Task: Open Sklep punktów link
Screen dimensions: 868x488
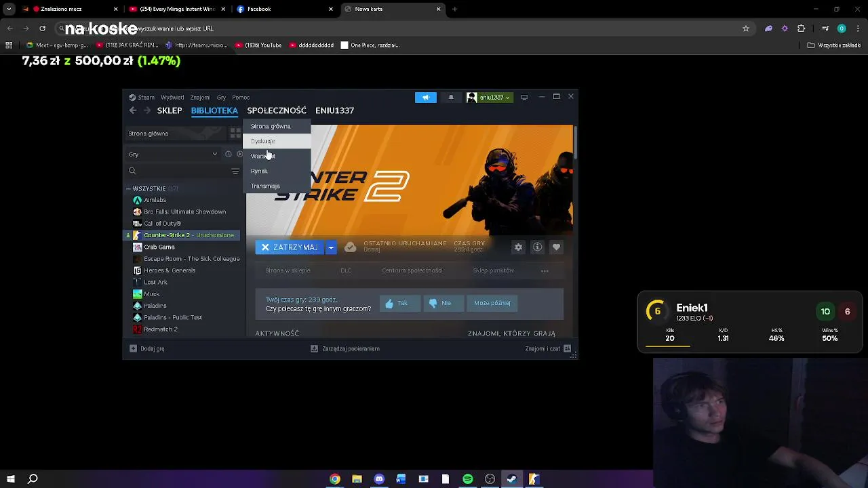Action: (493, 270)
